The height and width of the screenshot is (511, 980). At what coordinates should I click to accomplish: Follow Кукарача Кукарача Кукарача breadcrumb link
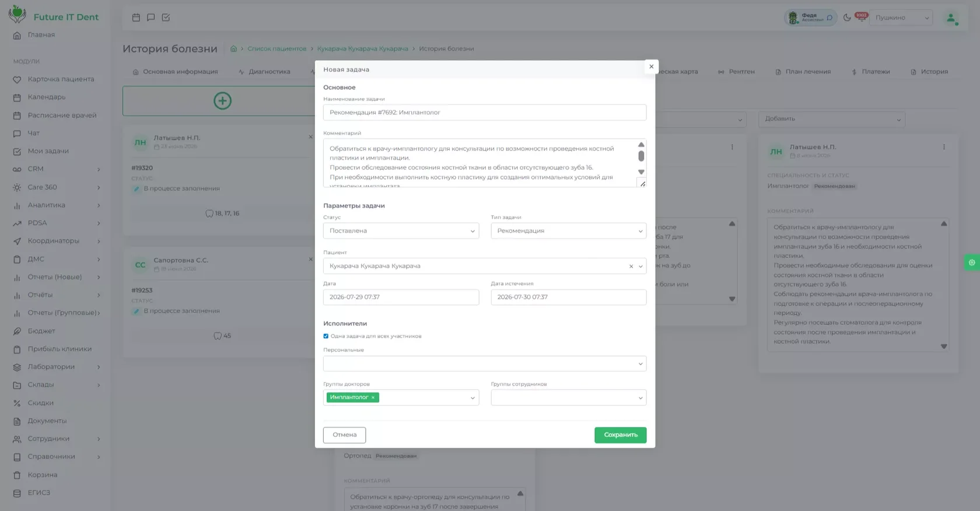coord(362,49)
